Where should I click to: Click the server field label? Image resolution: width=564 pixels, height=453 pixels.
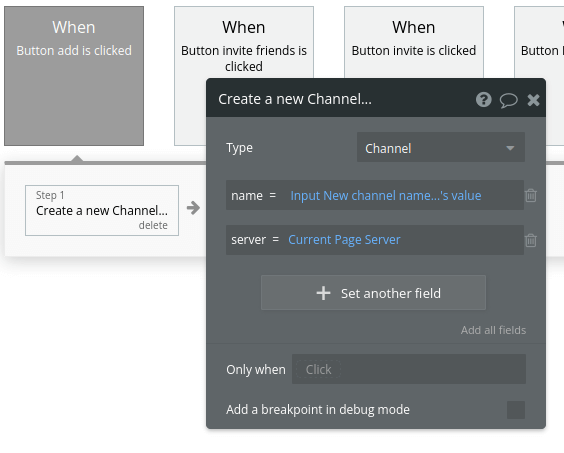click(249, 240)
